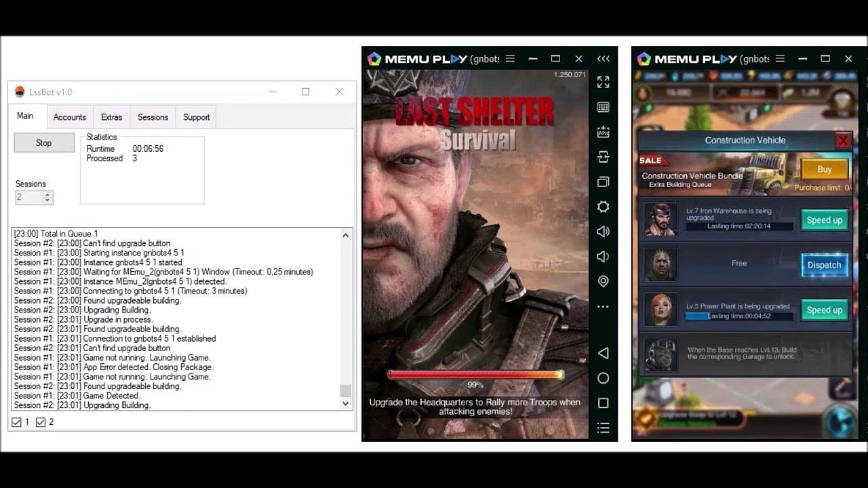Click log line "Instance gnbots4 5 1 started"

tap(98, 262)
